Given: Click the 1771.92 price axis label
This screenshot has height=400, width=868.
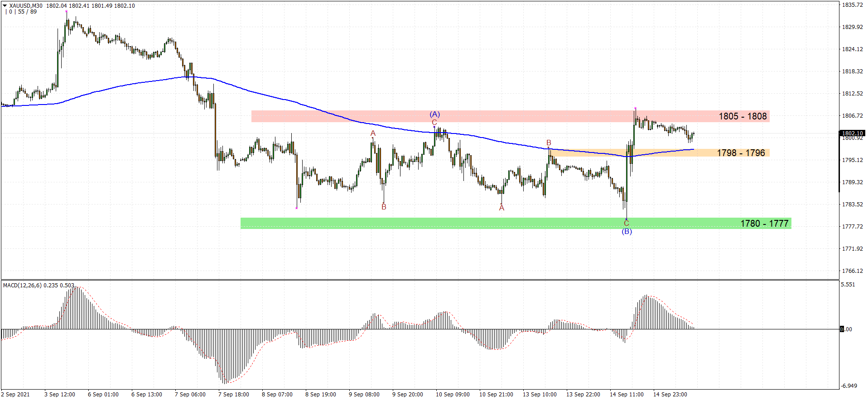Looking at the screenshot, I should pos(852,249).
